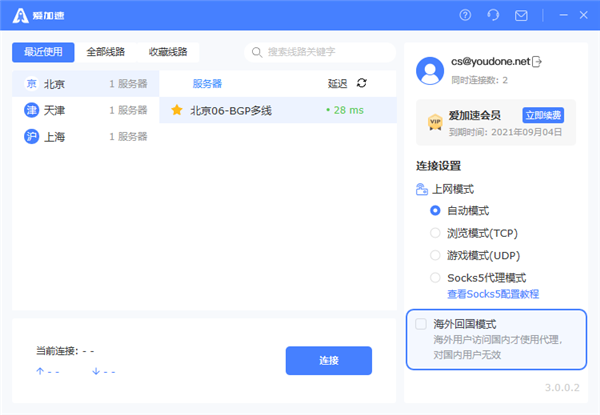Open the mail messages icon

pyautogui.click(x=521, y=16)
